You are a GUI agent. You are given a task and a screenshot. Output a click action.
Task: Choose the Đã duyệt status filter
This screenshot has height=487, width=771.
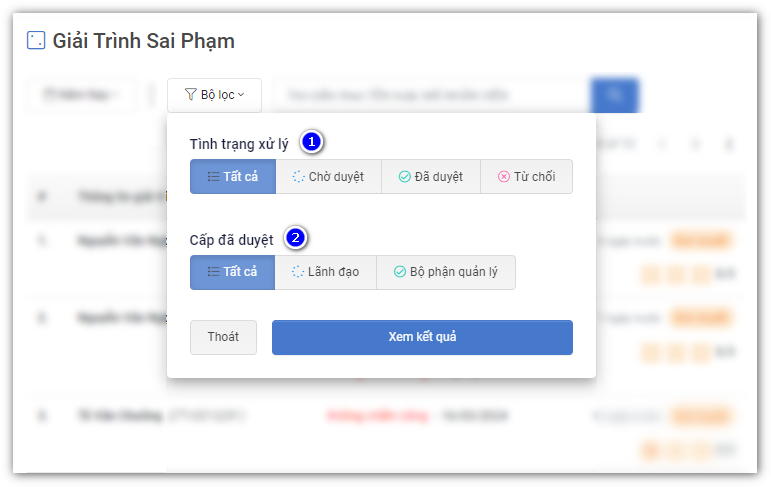[431, 177]
